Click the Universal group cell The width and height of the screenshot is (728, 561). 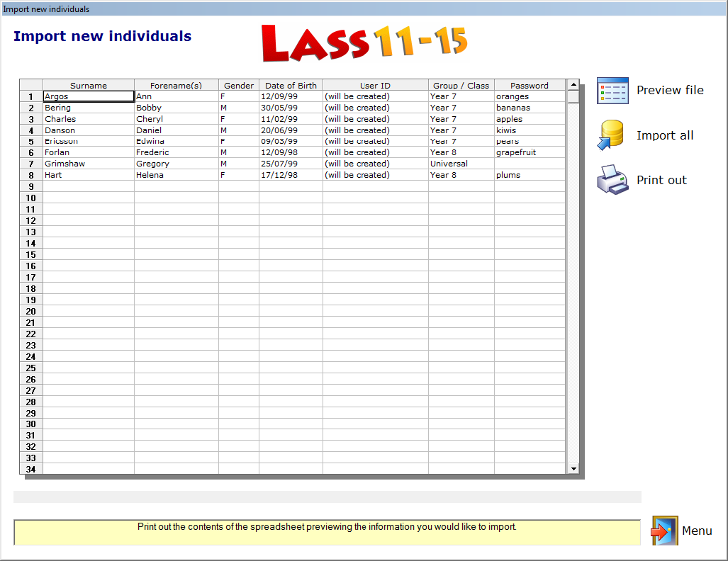pos(461,164)
